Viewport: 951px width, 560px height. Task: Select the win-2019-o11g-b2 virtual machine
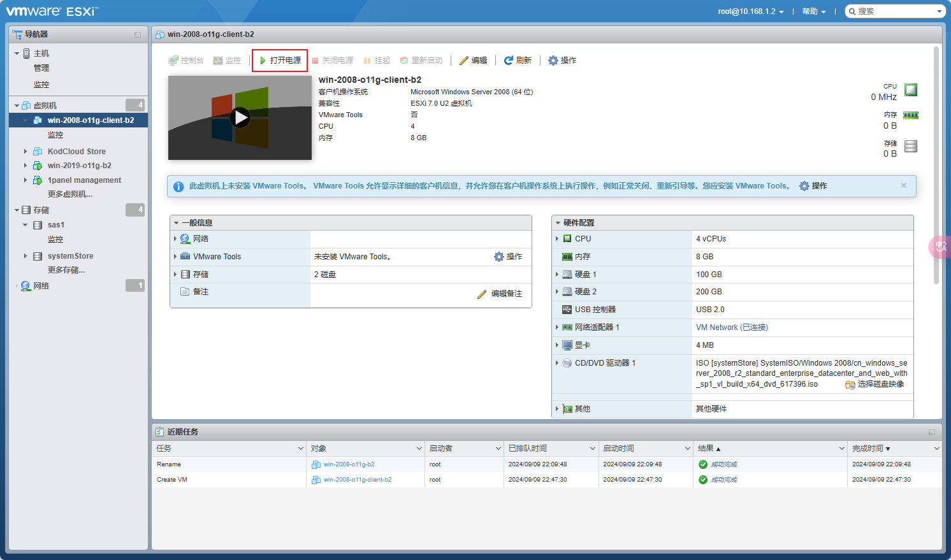tap(80, 166)
